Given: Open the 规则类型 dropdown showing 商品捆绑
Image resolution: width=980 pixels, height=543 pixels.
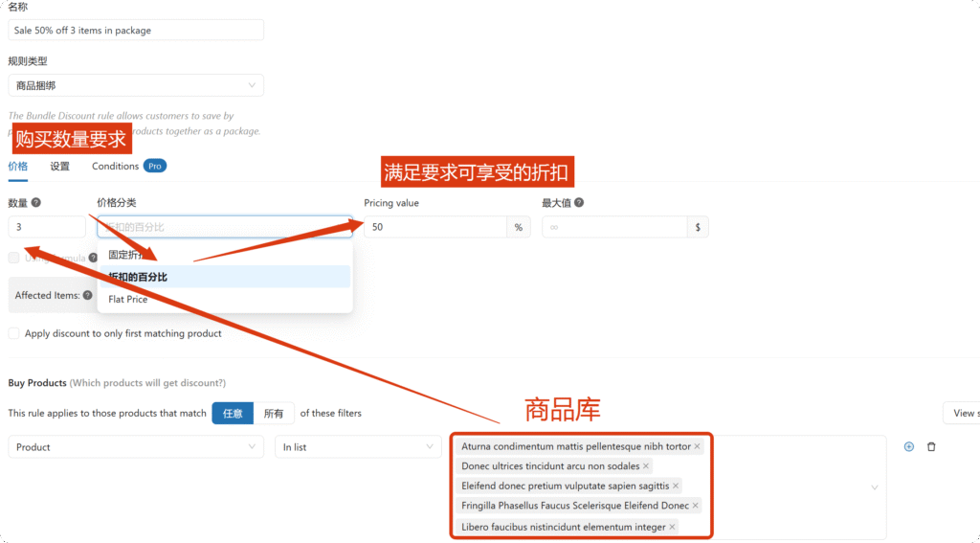Looking at the screenshot, I should (135, 86).
